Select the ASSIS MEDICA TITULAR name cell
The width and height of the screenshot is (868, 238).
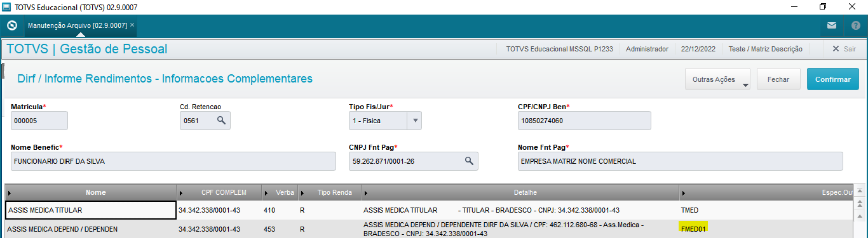[91, 210]
